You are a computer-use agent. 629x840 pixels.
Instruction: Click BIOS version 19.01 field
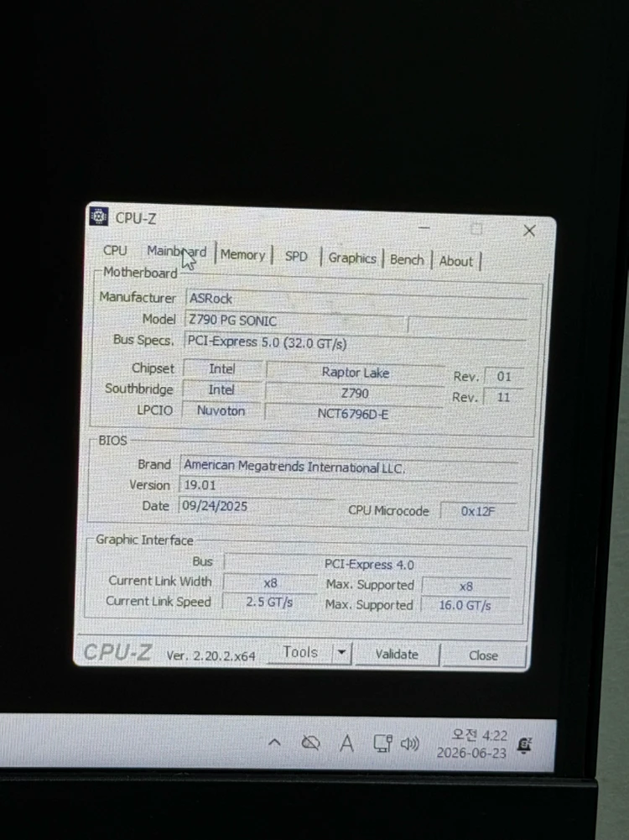[349, 485]
